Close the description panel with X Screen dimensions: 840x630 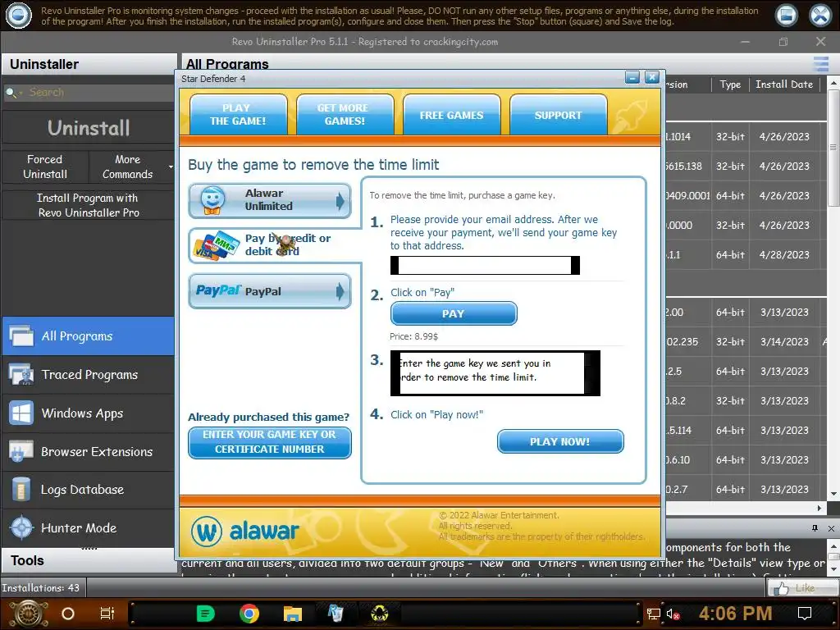point(831,528)
